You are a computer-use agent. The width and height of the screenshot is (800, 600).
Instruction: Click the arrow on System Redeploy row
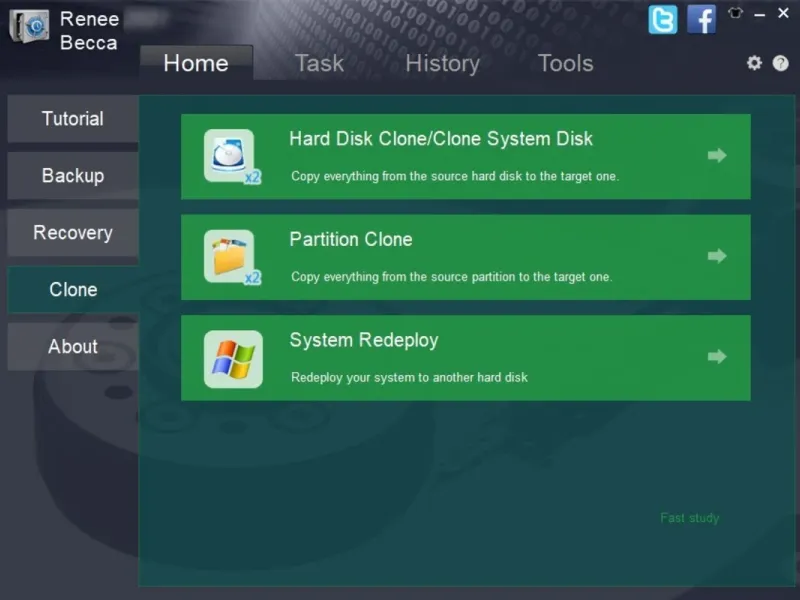pyautogui.click(x=717, y=357)
